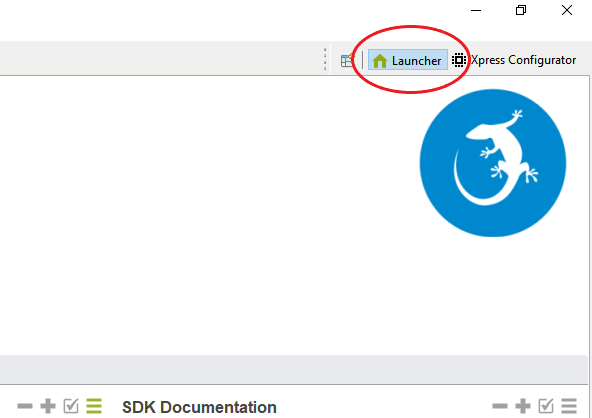Screen dimensions: 592x418
Task: Click the gray list-view icon at far right
Action: coord(569,406)
